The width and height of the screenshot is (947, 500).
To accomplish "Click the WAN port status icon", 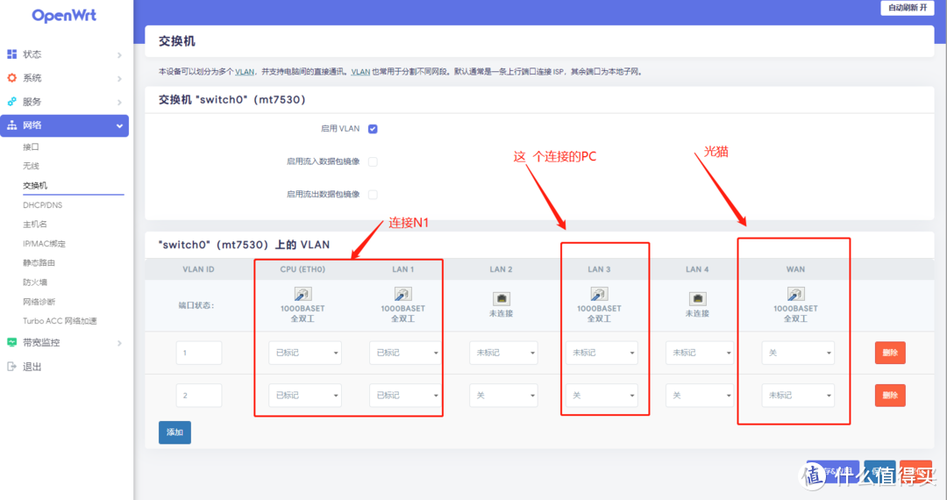I will 795,294.
